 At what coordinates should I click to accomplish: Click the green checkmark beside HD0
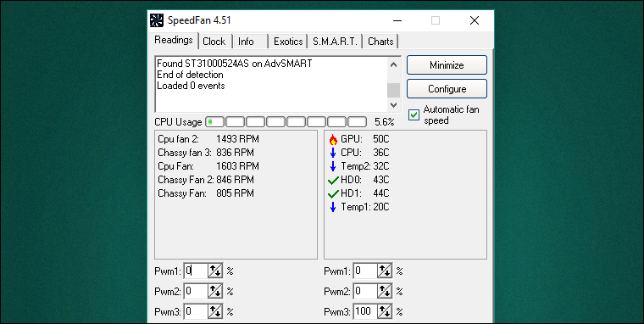pos(334,180)
